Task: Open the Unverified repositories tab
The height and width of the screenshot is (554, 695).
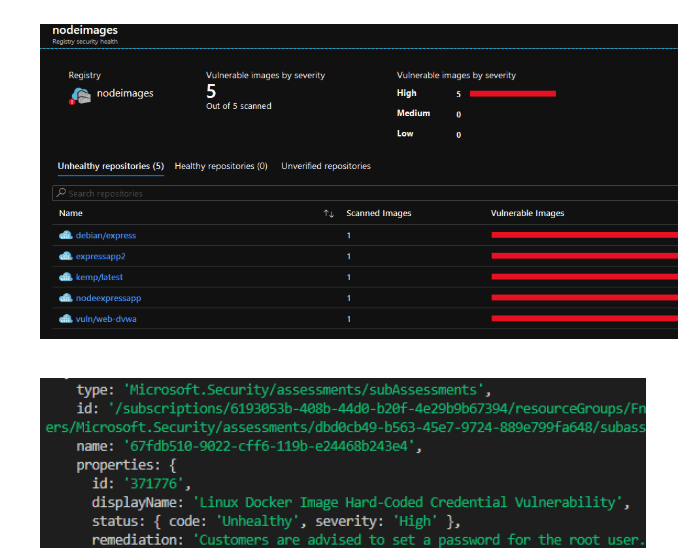Action: pos(325,166)
